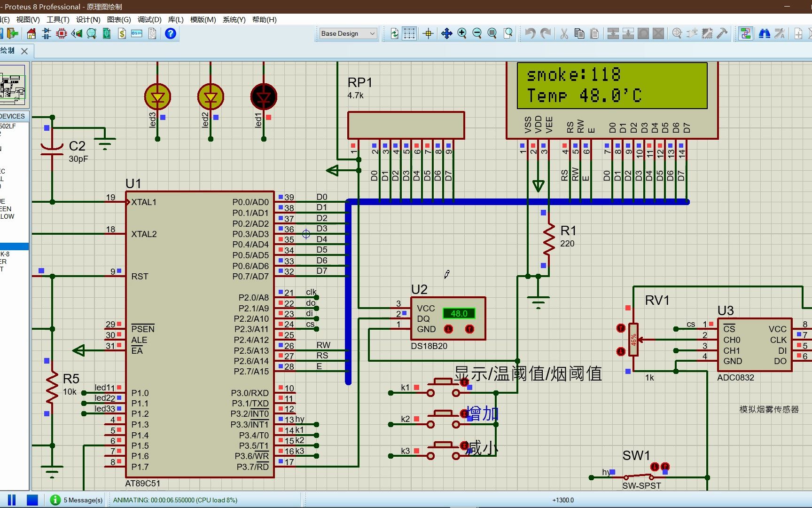812x508 pixels.
Task: Increase DS18B20 temperature with its up arrow
Action: click(x=469, y=329)
